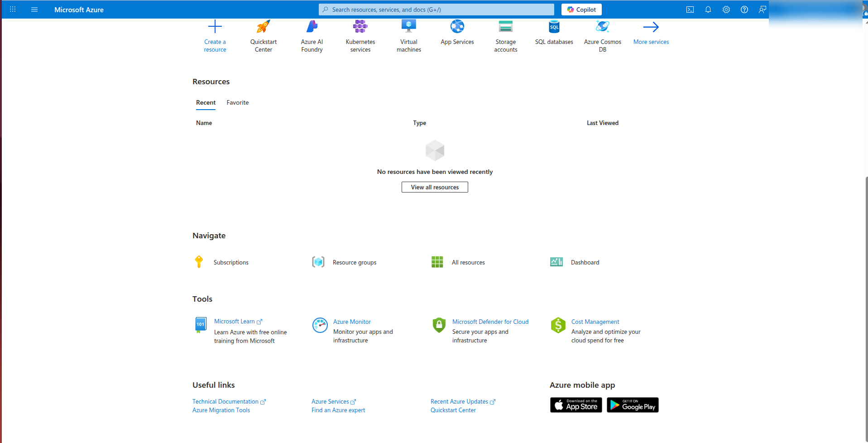The image size is (868, 443).
Task: Sort by the Last Viewed column header
Action: (603, 123)
